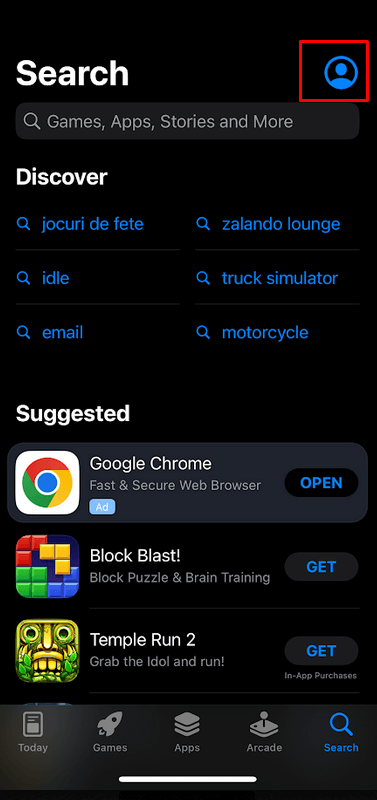Open the Apps tab
Image resolution: width=377 pixels, height=800 pixels.
click(x=187, y=732)
